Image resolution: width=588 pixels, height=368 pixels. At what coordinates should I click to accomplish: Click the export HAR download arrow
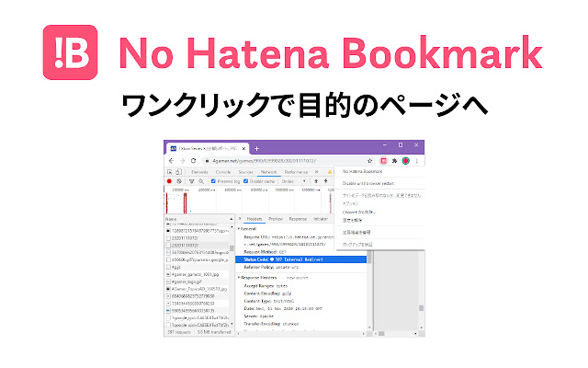[x=326, y=181]
